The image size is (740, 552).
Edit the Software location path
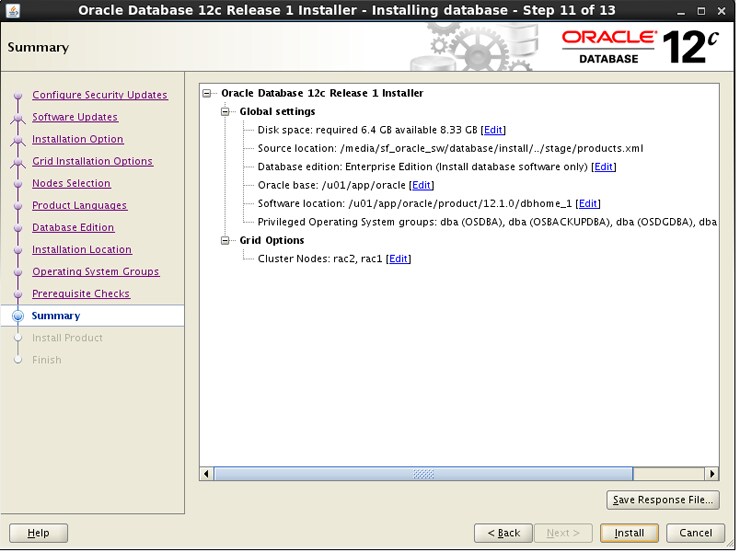588,204
